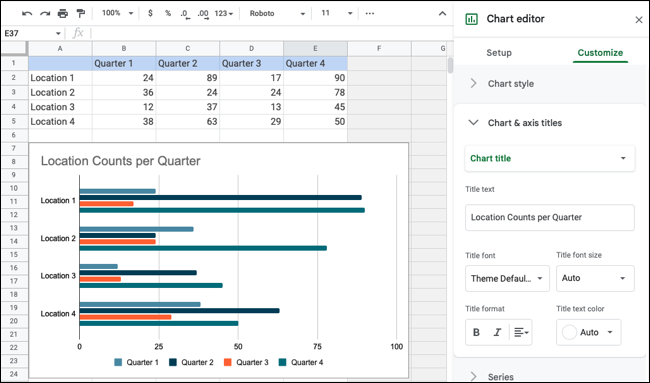650x383 pixels.
Task: Open the zoom 100% dropdown
Action: coord(118,13)
